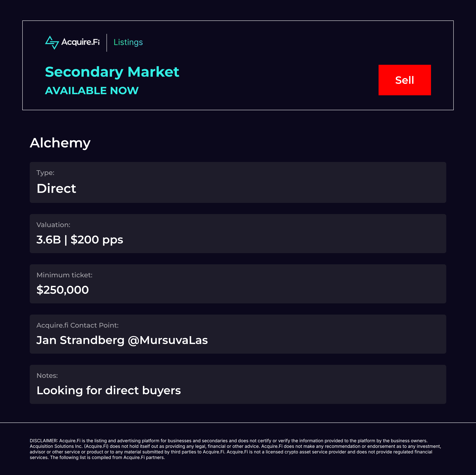
Task: Click the DISCLAIMER footer text
Action: point(236,449)
